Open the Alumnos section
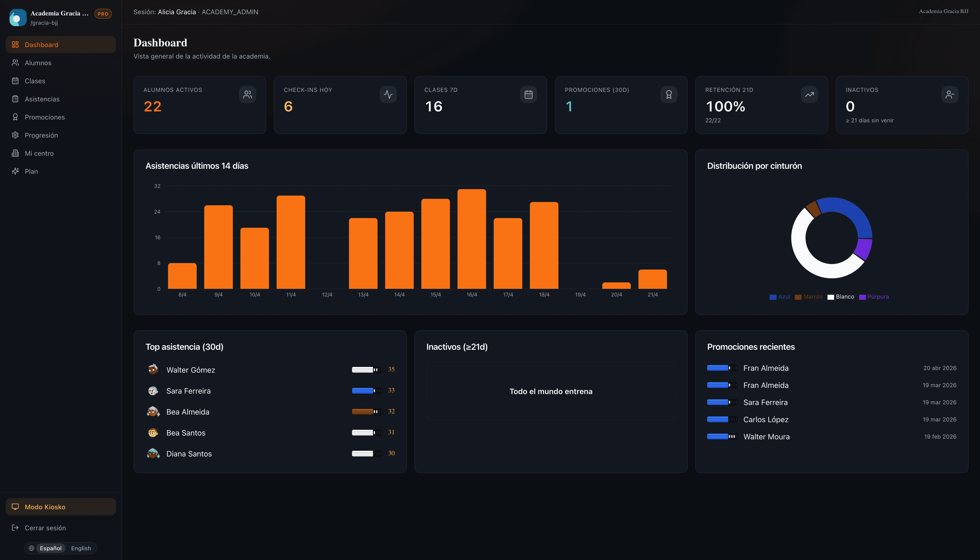Image resolution: width=980 pixels, height=560 pixels. click(61, 63)
